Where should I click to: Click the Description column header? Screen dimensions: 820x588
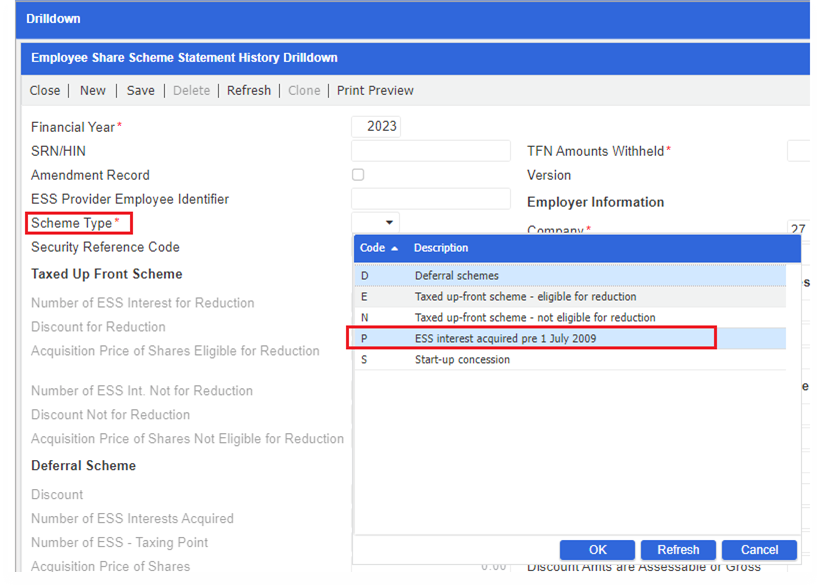coord(441,248)
